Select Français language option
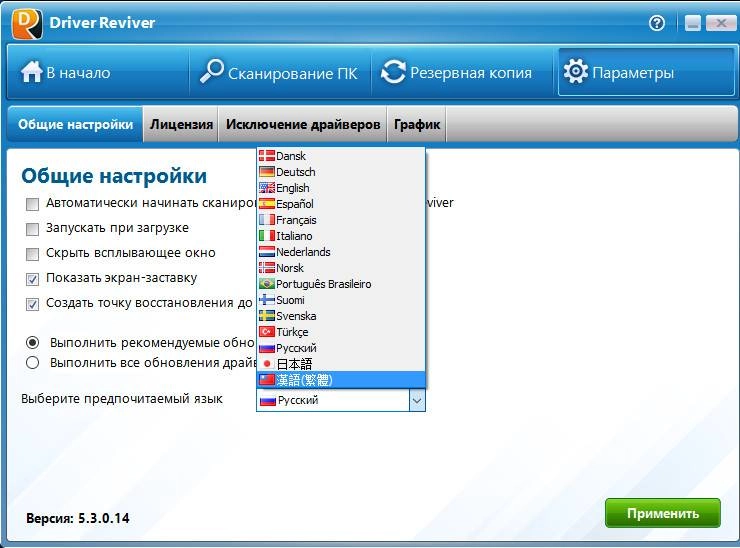 pyautogui.click(x=341, y=220)
